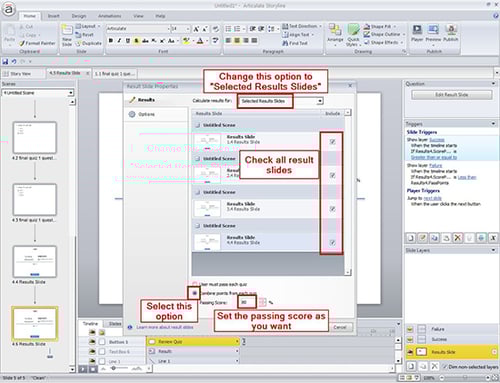Viewport: 500px width, 383px height.
Task: Click the New Slide icon
Action: pos(67,35)
